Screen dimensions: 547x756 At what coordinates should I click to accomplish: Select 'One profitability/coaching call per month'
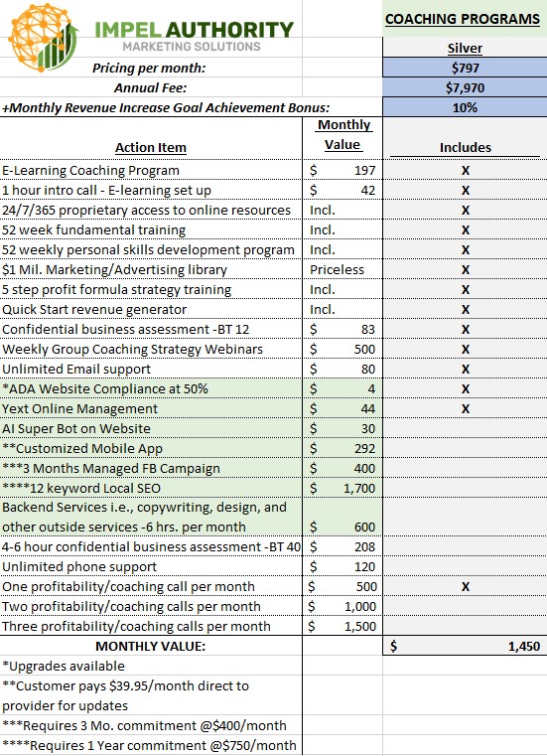click(128, 586)
